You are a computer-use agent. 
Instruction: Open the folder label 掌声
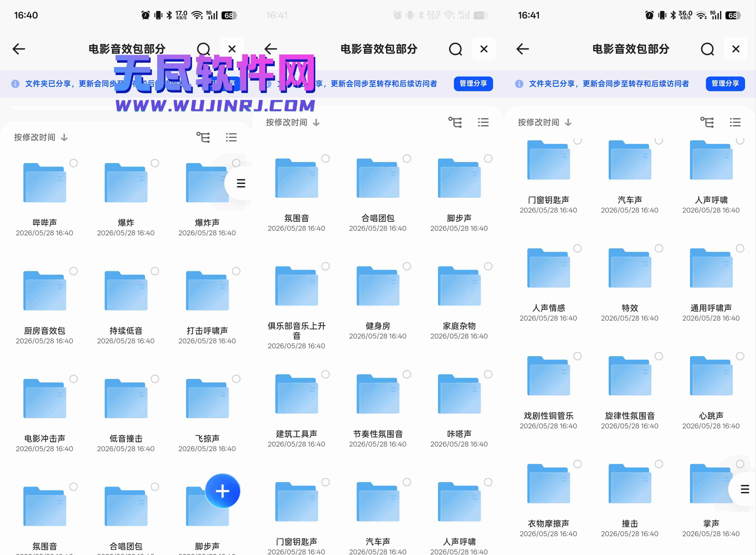pos(711,523)
